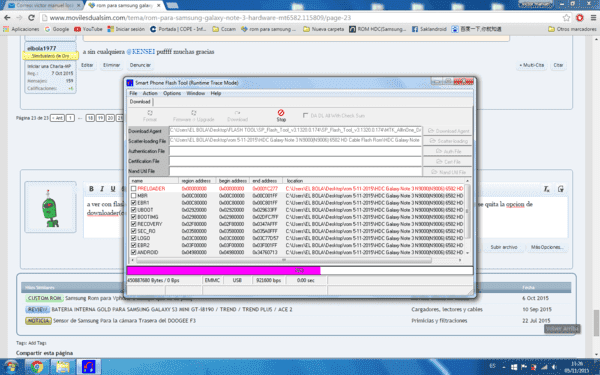Image resolution: width=600 pixels, height=375 pixels.
Task: Click the magenta download progress bar
Action: (x=223, y=271)
